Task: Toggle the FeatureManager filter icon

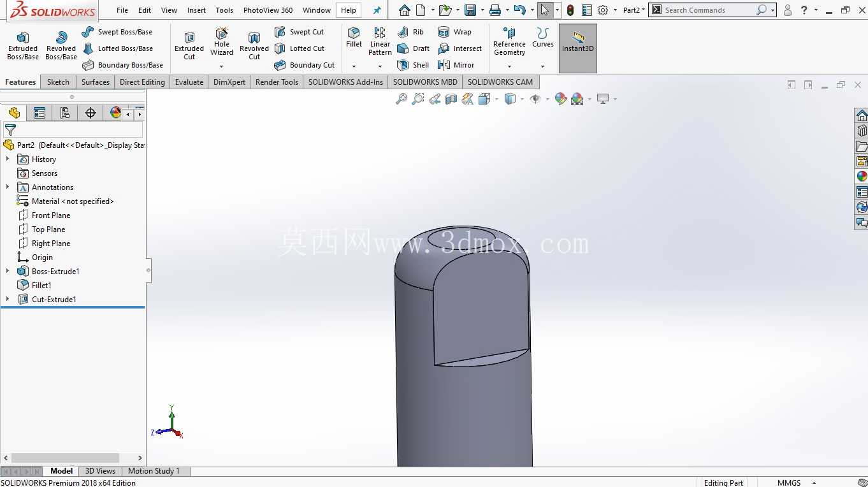Action: click(x=10, y=129)
